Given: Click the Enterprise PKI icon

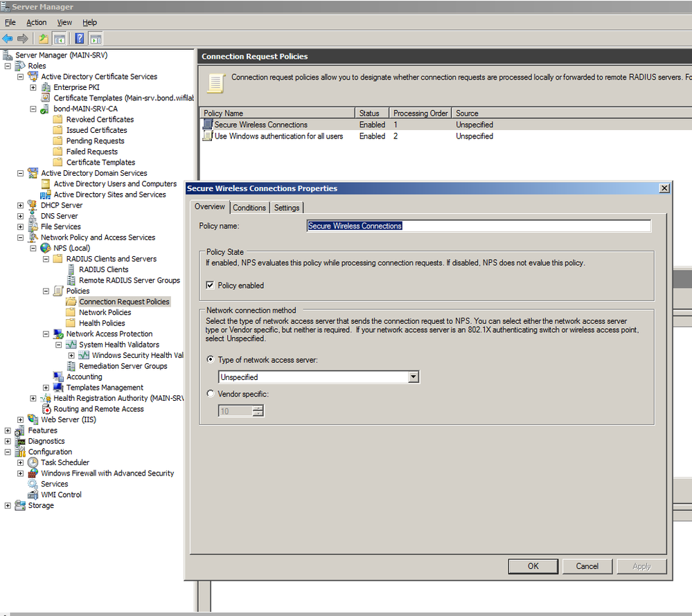Looking at the screenshot, I should (46, 87).
